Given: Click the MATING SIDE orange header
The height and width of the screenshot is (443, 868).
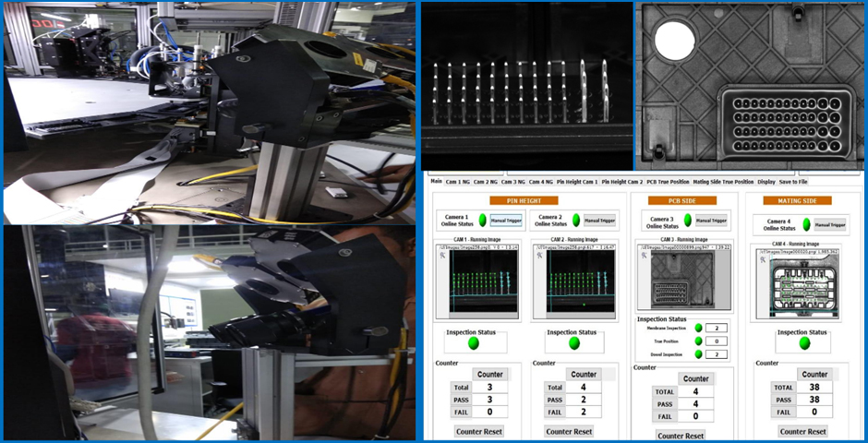Looking at the screenshot, I should (797, 200).
